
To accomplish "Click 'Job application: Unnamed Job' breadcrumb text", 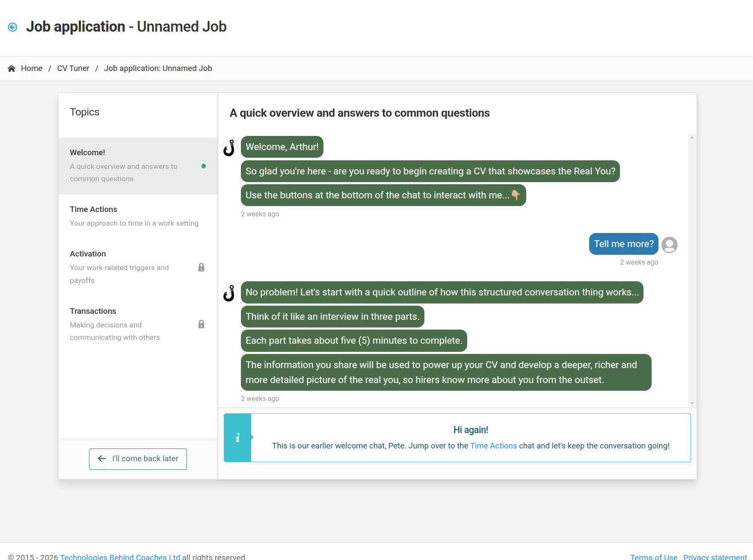I will point(158,68).
